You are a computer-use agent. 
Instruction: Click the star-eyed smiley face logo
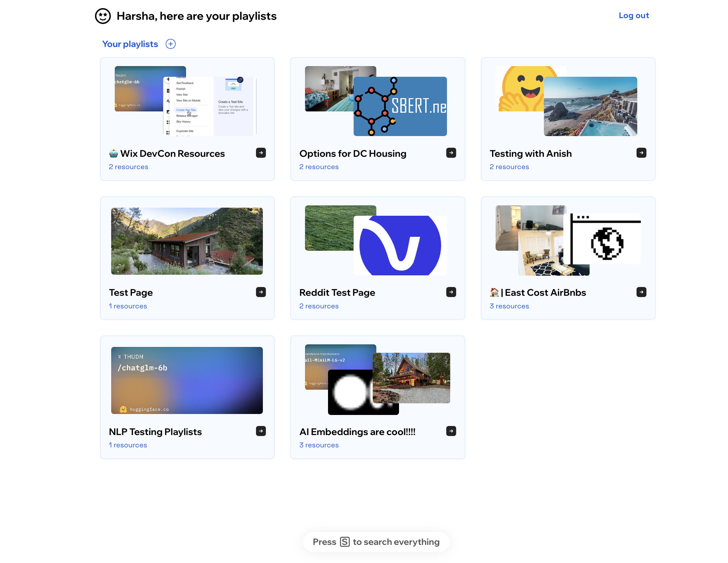(103, 16)
